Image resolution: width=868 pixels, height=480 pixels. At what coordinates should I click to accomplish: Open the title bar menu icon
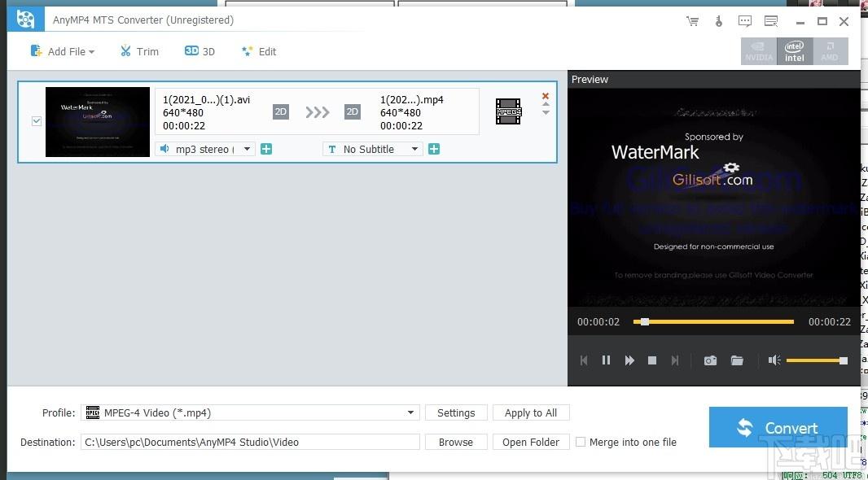coord(771,21)
